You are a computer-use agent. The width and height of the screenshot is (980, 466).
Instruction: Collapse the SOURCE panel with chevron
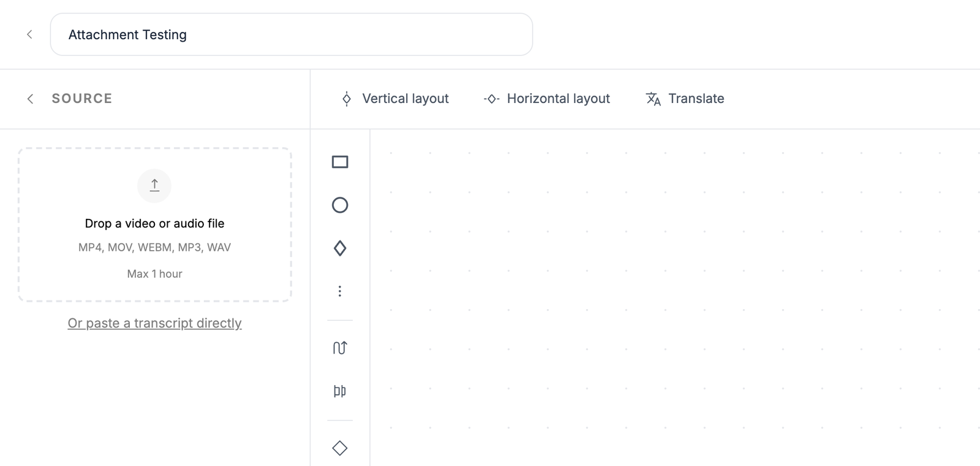point(30,99)
